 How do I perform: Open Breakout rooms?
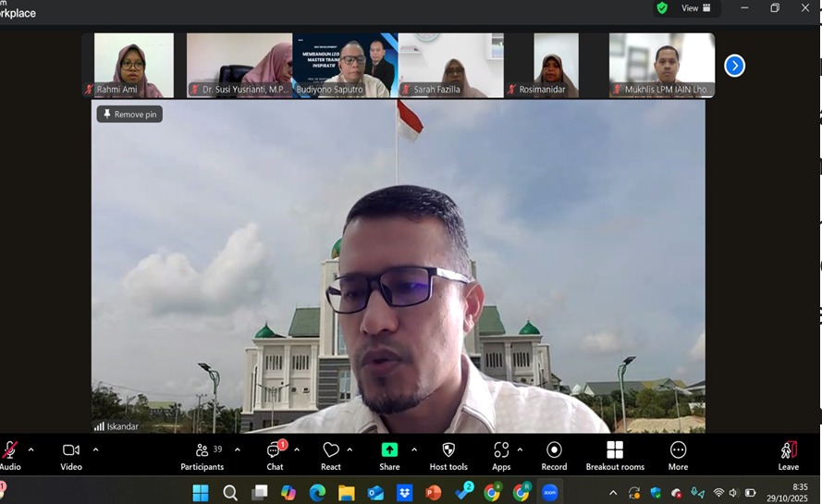(x=615, y=455)
